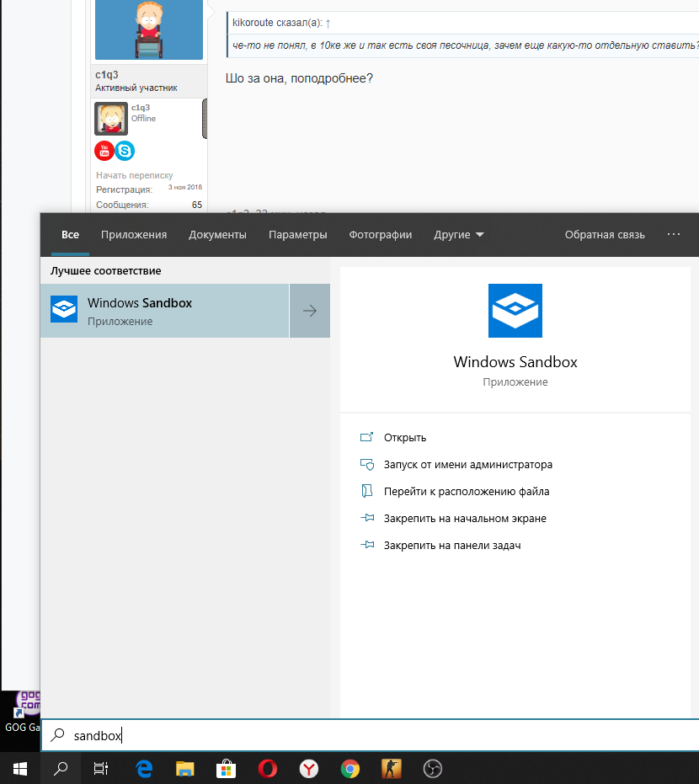The image size is (699, 784).
Task: Open Microsoft Edge from the taskbar
Action: pyautogui.click(x=144, y=769)
